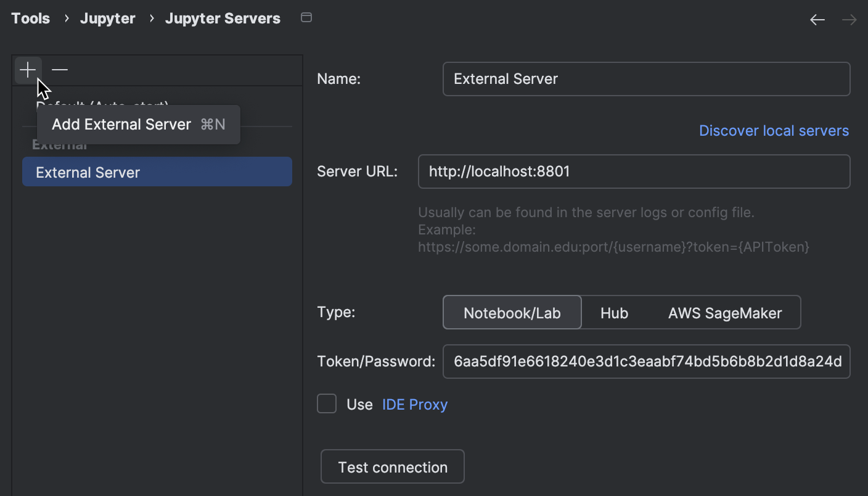Click the minus icon to remove server

click(60, 70)
